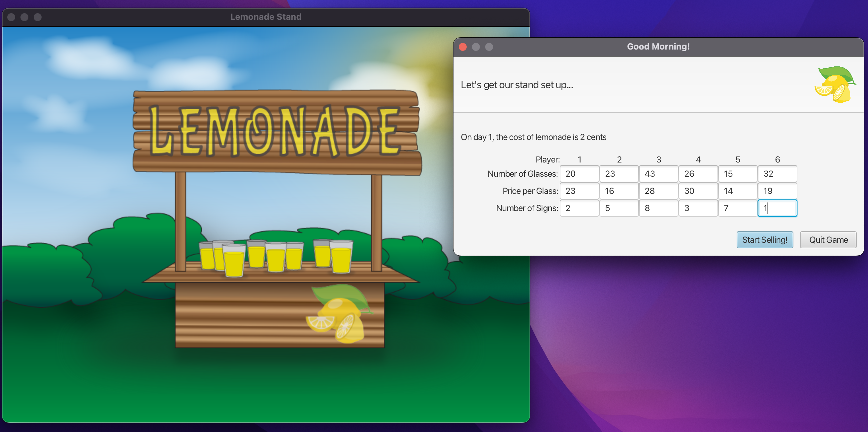Click the lemon icon in Good Morning dialog
The image size is (868, 432).
pyautogui.click(x=835, y=84)
